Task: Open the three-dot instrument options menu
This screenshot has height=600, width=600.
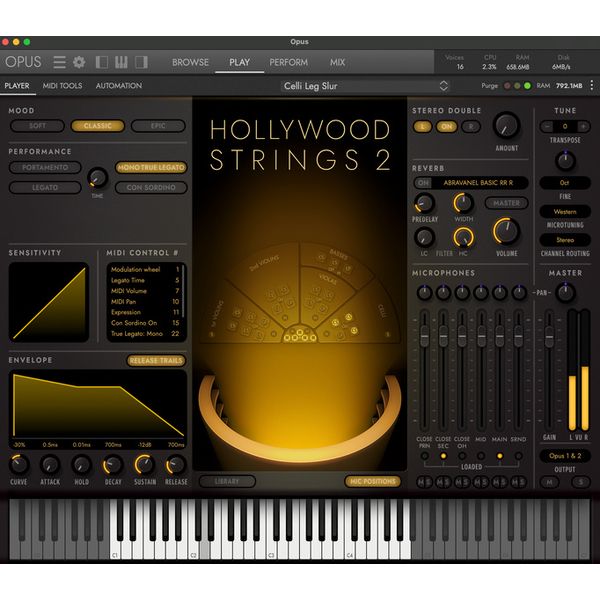Action: 592,86
